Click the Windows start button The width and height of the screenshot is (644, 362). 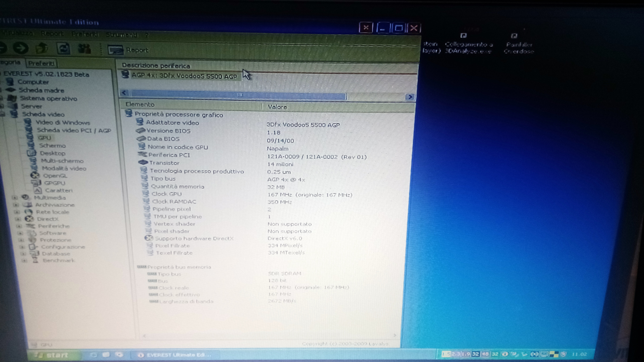tap(55, 355)
